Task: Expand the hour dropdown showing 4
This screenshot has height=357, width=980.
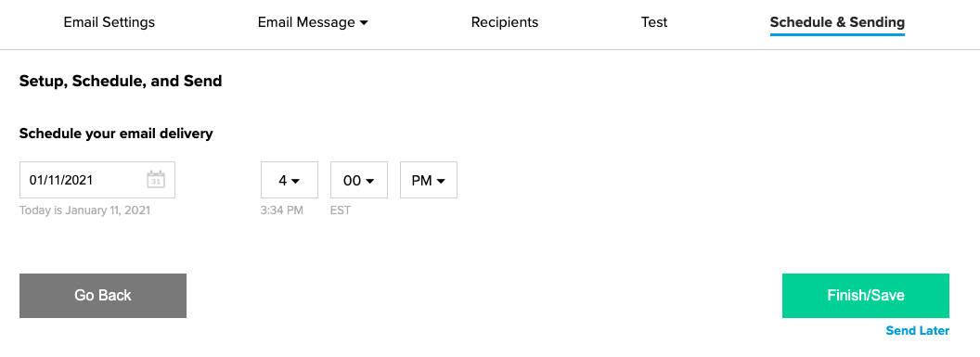Action: (290, 181)
